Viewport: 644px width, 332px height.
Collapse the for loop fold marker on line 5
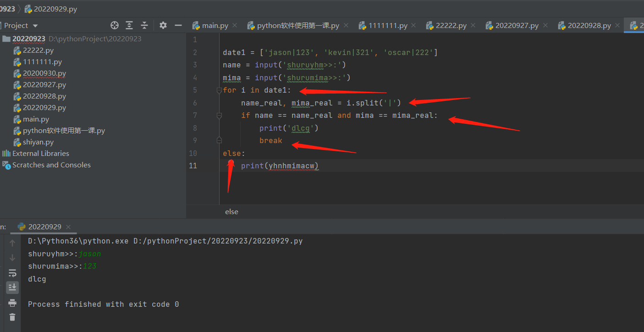pyautogui.click(x=219, y=90)
